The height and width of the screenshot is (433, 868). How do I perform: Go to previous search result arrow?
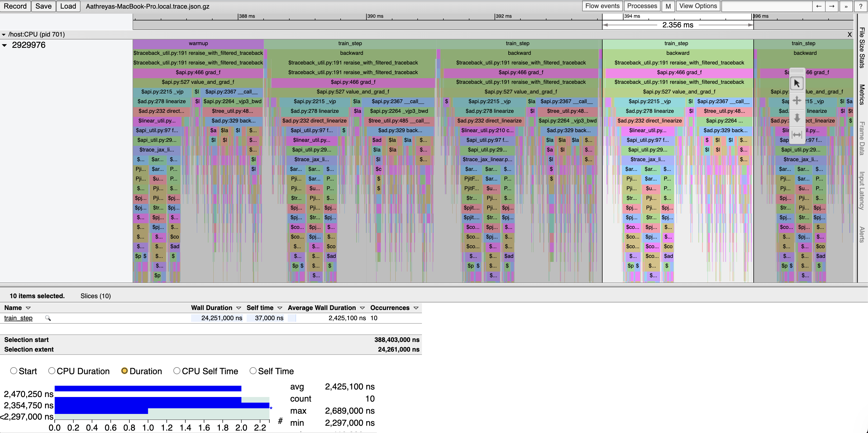pyautogui.click(x=818, y=6)
